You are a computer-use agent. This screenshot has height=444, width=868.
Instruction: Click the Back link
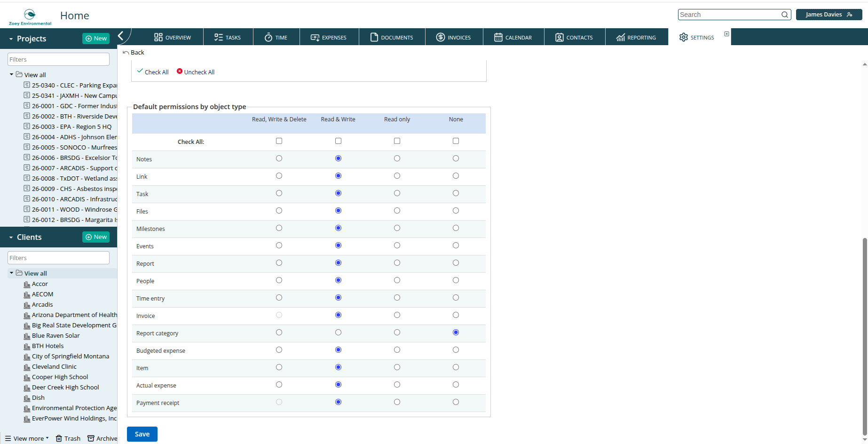point(134,52)
